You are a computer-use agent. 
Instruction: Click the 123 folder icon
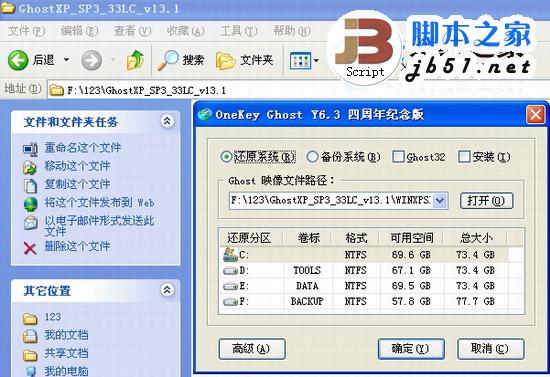(30, 318)
